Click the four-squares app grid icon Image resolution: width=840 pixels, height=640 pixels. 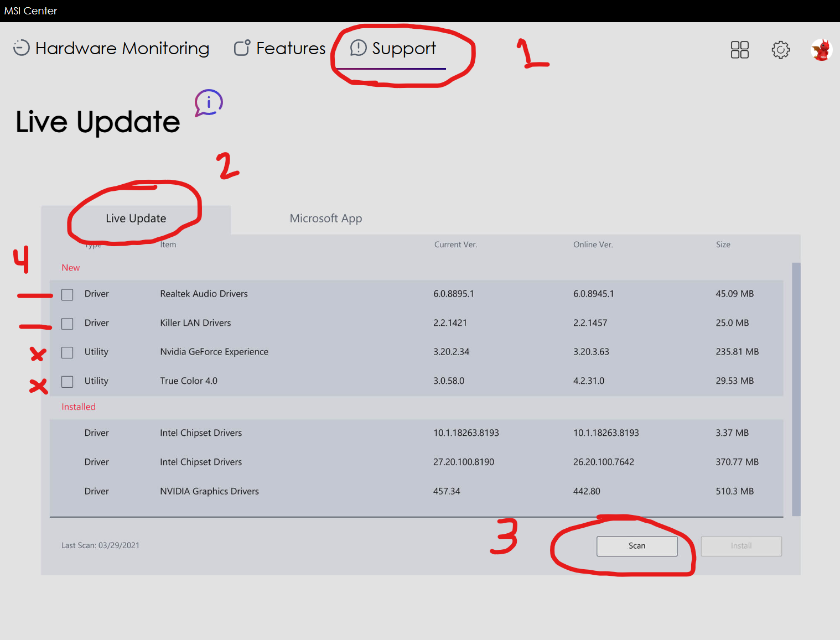click(739, 50)
